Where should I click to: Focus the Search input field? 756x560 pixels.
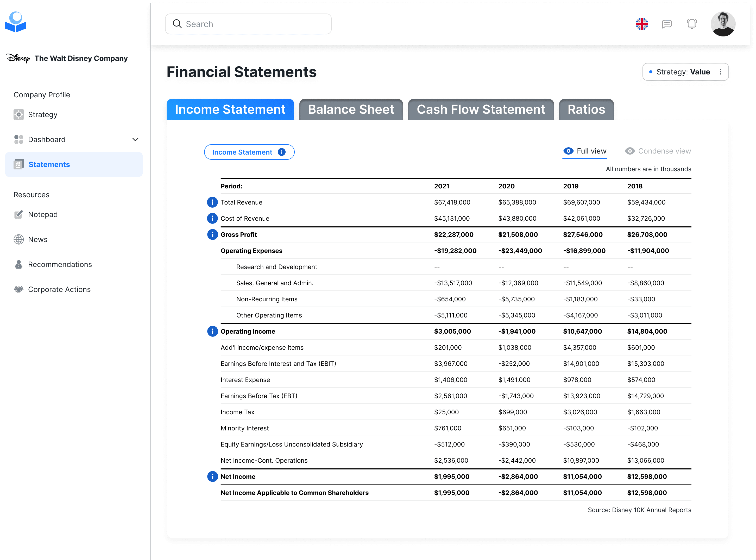(248, 24)
